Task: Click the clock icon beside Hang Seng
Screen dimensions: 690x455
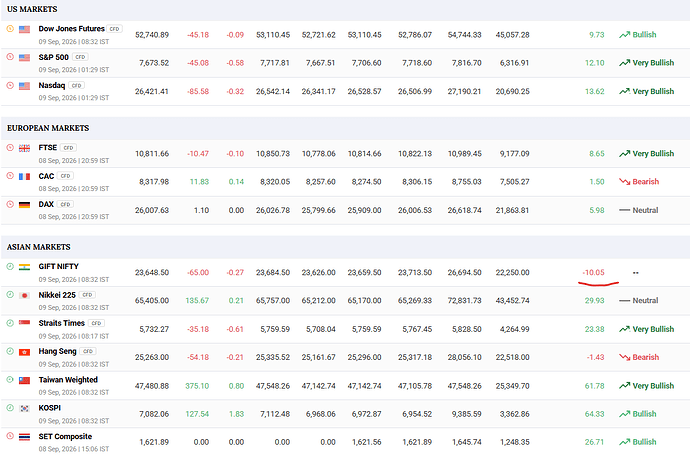Action: click(10, 351)
